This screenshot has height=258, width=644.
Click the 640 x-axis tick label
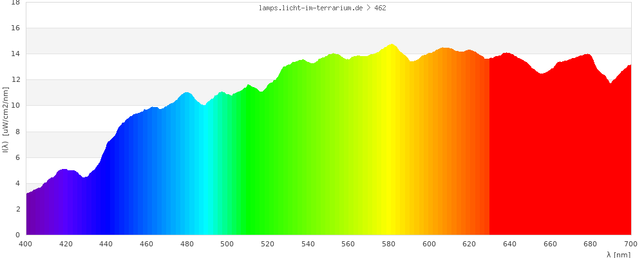tap(509, 244)
